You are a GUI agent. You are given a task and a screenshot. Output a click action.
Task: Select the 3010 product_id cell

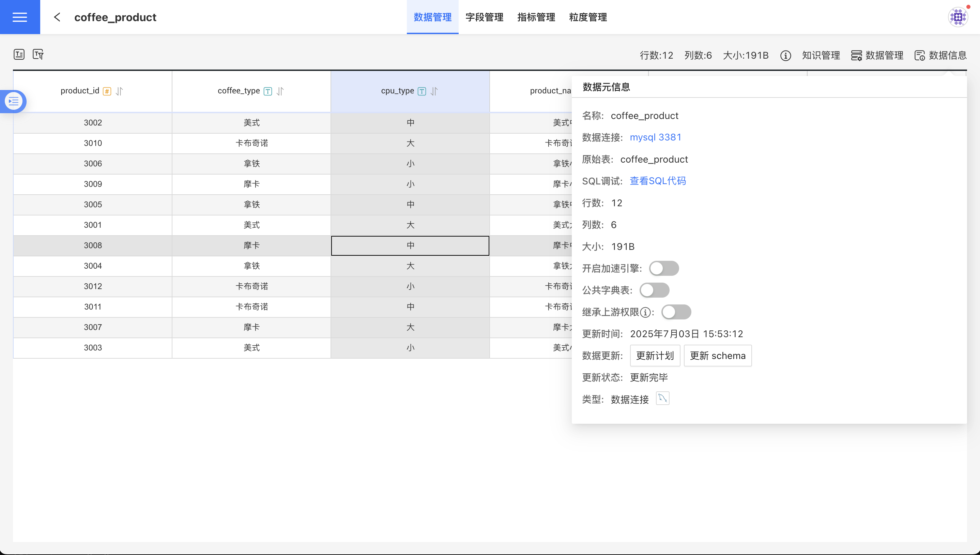pyautogui.click(x=93, y=143)
